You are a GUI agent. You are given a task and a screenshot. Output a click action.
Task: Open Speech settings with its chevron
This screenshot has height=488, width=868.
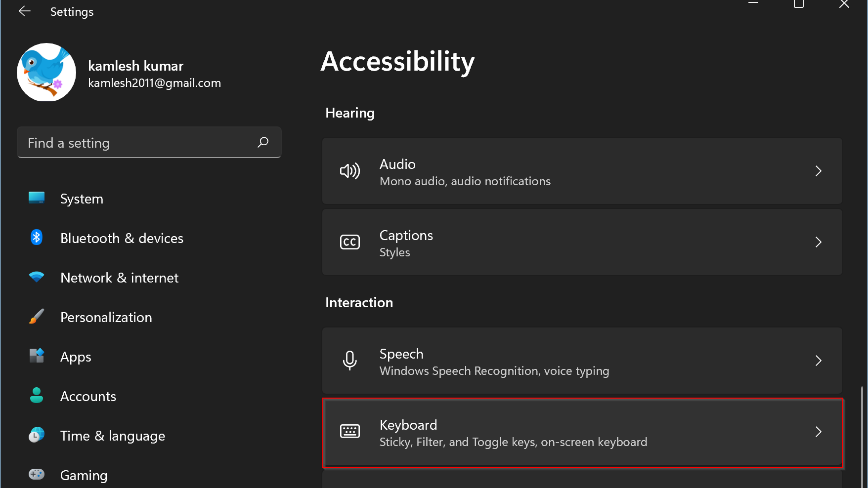(x=818, y=361)
